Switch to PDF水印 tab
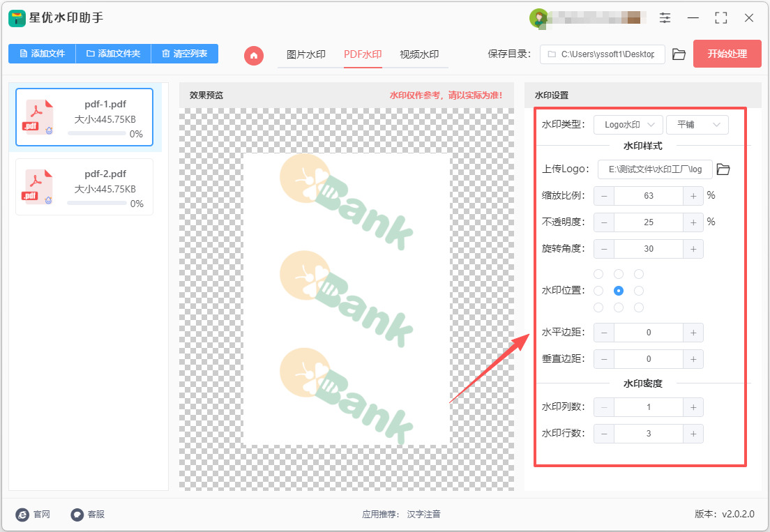The height and width of the screenshot is (532, 770). pyautogui.click(x=363, y=54)
